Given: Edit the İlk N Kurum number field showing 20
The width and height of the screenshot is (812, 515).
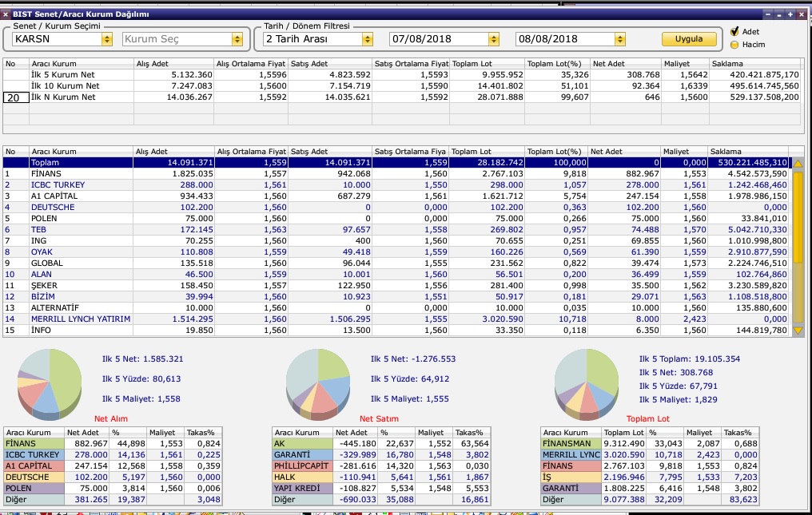Looking at the screenshot, I should click(x=15, y=97).
